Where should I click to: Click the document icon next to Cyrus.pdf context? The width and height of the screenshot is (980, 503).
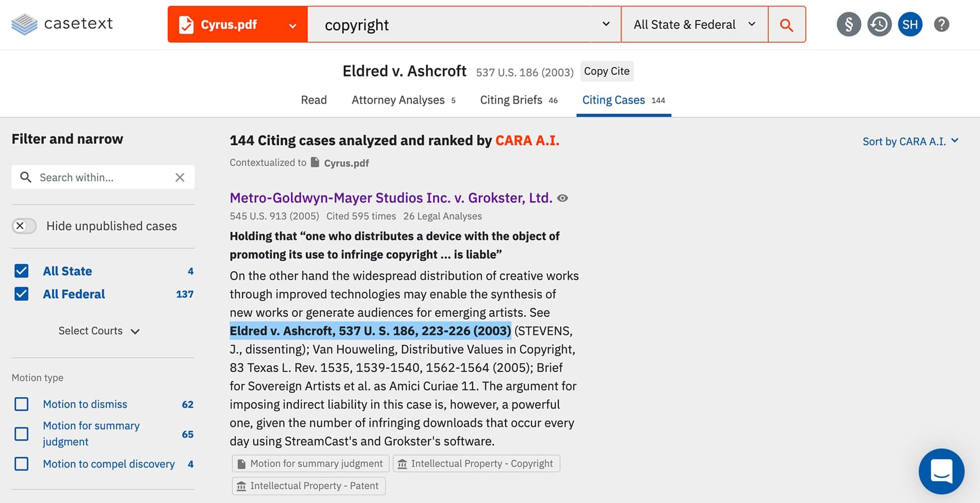[315, 162]
